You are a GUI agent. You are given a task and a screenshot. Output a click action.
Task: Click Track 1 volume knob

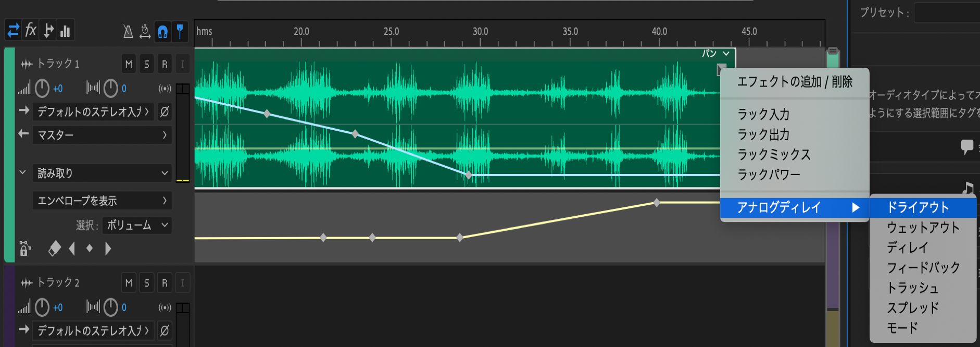click(x=42, y=89)
